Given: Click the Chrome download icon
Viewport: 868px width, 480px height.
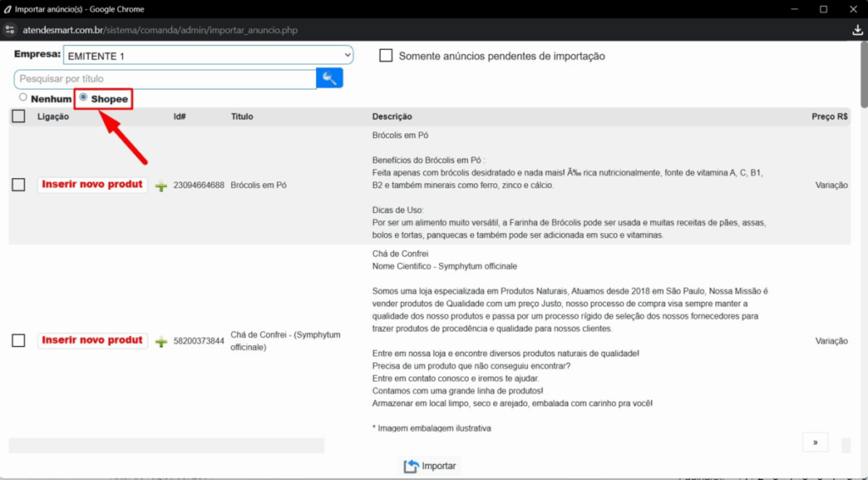Looking at the screenshot, I should pyautogui.click(x=858, y=30).
